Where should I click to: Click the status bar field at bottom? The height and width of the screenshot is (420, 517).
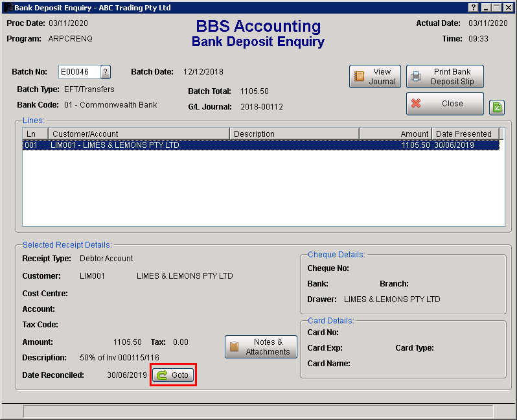[258, 412]
